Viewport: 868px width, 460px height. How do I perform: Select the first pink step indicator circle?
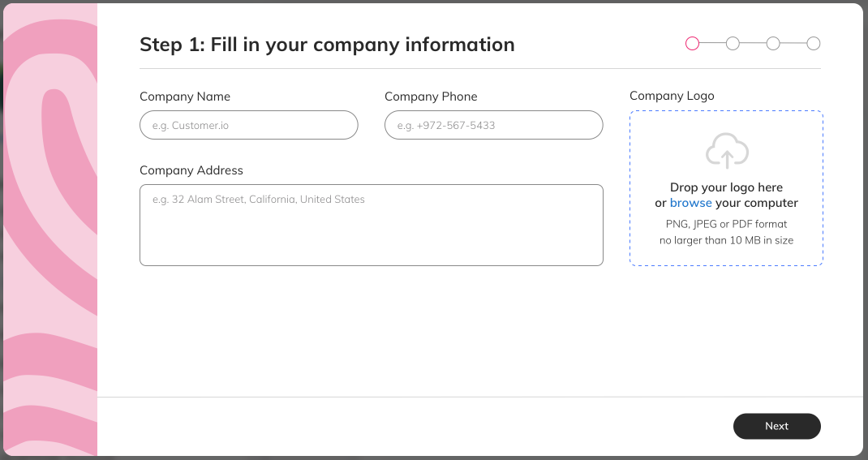click(x=693, y=43)
